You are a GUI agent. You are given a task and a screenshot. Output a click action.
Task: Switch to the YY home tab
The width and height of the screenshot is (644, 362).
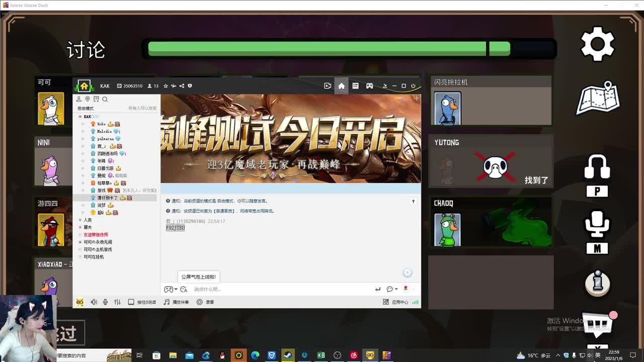pos(341,86)
